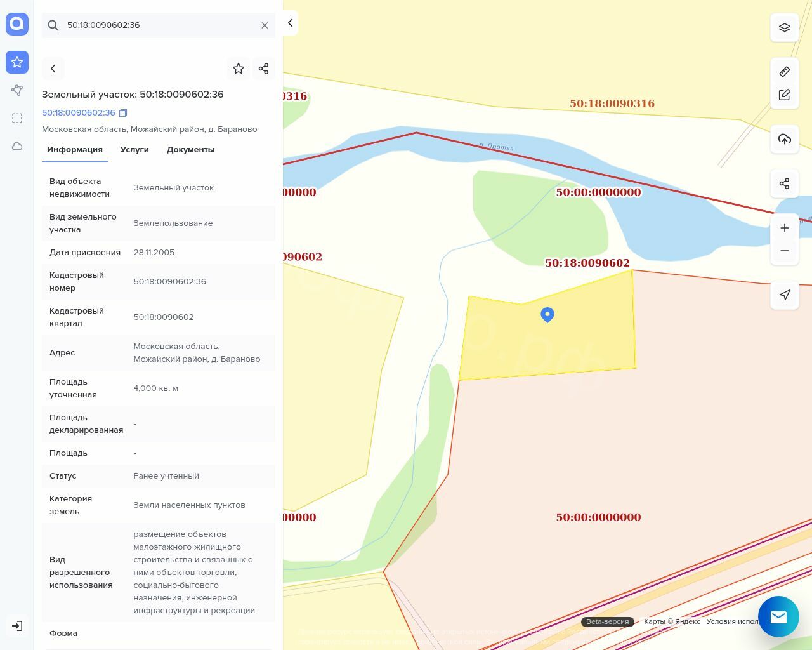Viewport: 812px width, 650px height.
Task: Open the map layers panel
Action: (784, 27)
